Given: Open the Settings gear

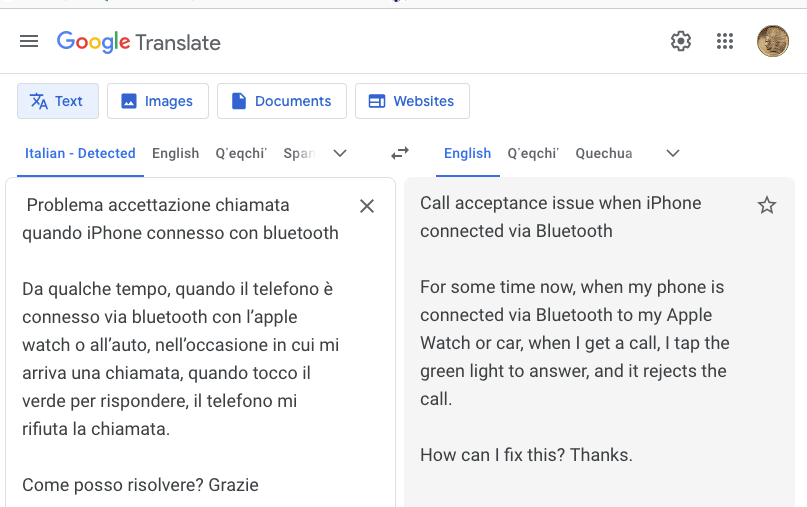Looking at the screenshot, I should click(681, 41).
